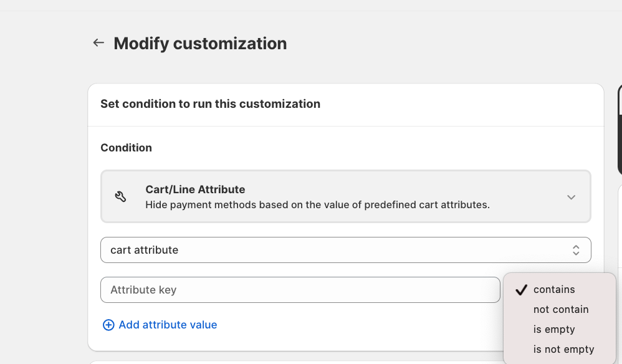This screenshot has height=364, width=622.
Task: Choose "not contain" from the operator menu
Action: [x=561, y=309]
